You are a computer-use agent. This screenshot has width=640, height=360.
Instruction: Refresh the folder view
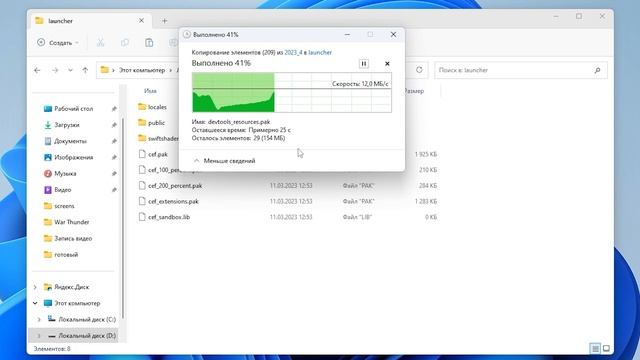coord(419,70)
